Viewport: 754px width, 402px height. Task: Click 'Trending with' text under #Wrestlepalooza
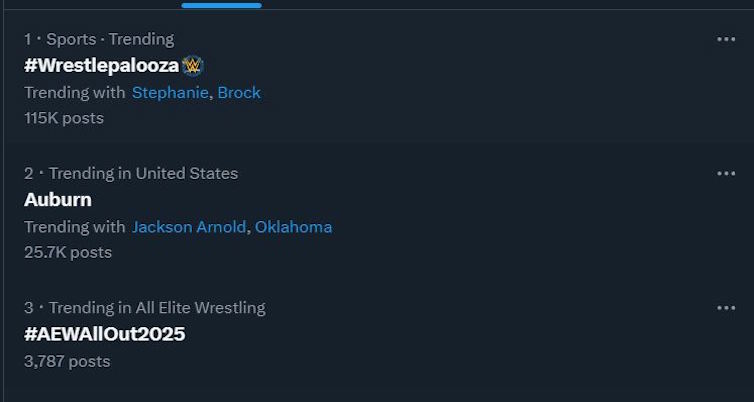[x=75, y=92]
